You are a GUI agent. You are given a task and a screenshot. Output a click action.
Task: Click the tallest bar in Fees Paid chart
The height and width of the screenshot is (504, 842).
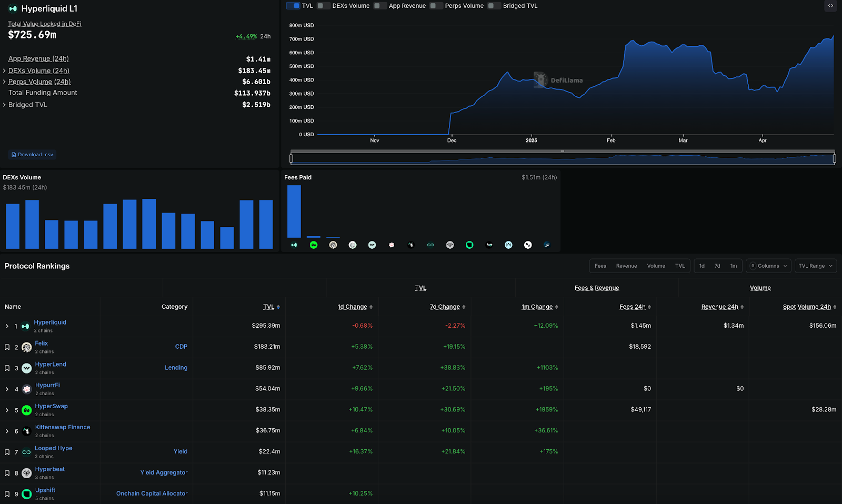tap(294, 211)
